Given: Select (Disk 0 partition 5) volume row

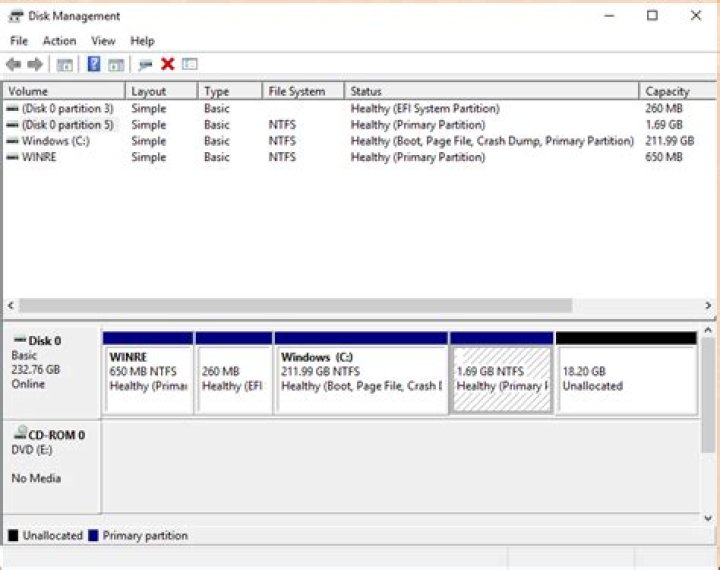Looking at the screenshot, I should [x=359, y=124].
